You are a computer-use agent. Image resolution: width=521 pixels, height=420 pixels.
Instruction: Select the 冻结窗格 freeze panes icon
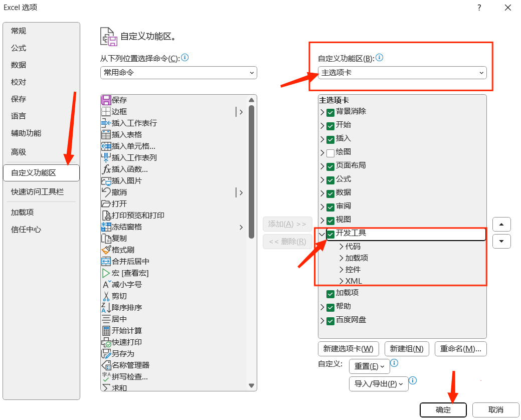click(106, 227)
